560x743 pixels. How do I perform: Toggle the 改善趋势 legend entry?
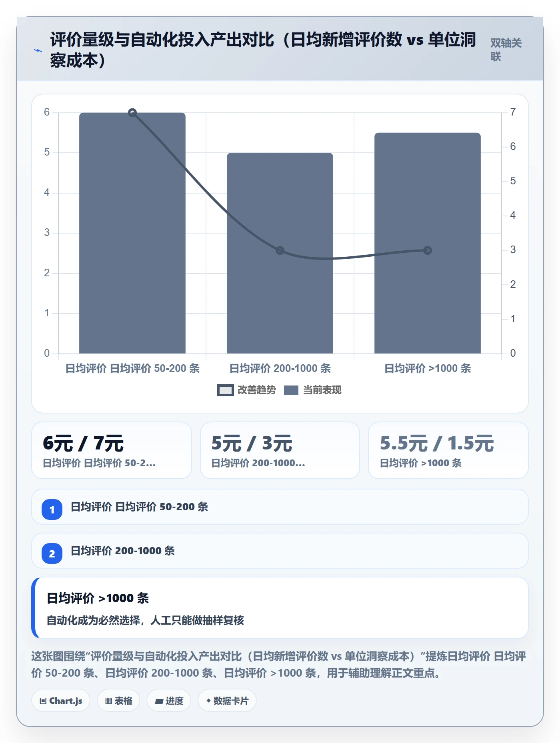pyautogui.click(x=246, y=390)
